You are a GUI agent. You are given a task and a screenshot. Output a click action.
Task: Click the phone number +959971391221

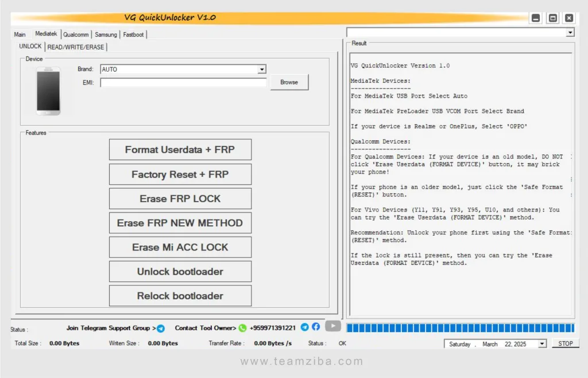tap(273, 328)
